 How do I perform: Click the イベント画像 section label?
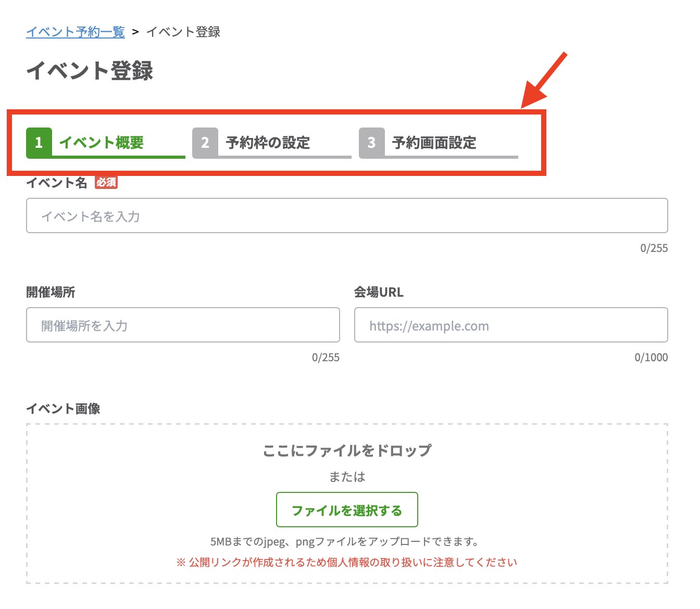click(63, 409)
